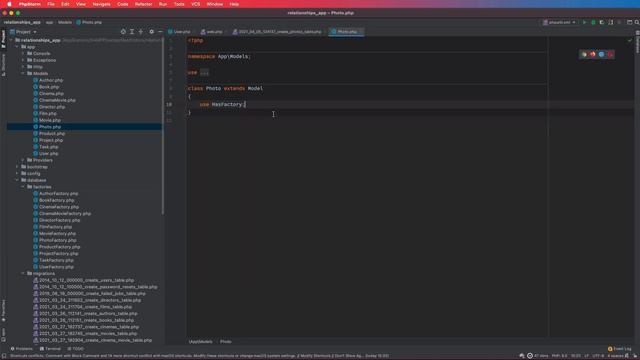Screen dimensions: 640x360
Task: Click the Models breadcrumb in navigation bar
Action: [64, 22]
